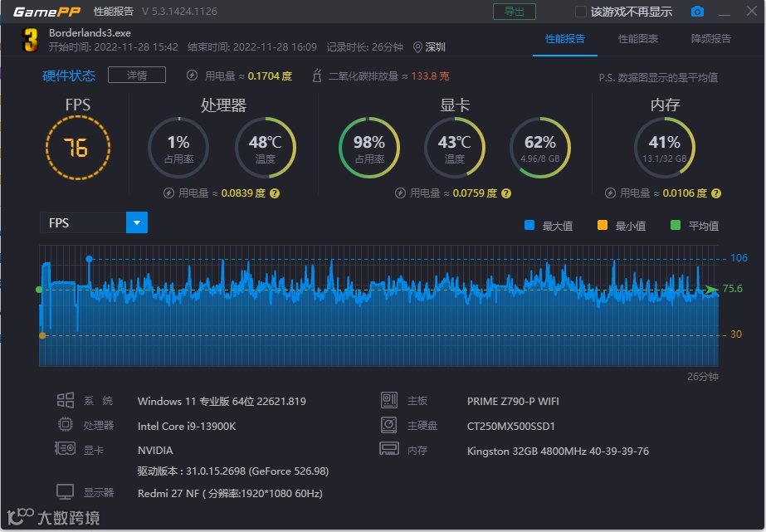Tick the 该游戏不再显示 checkbox
This screenshot has height=532, width=766.
pos(581,12)
